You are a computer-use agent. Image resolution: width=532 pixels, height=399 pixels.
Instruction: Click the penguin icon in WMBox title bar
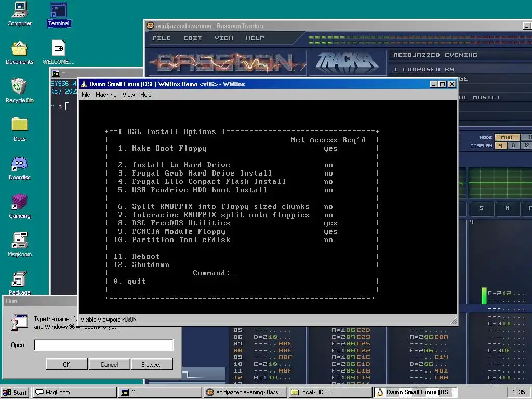[x=84, y=84]
